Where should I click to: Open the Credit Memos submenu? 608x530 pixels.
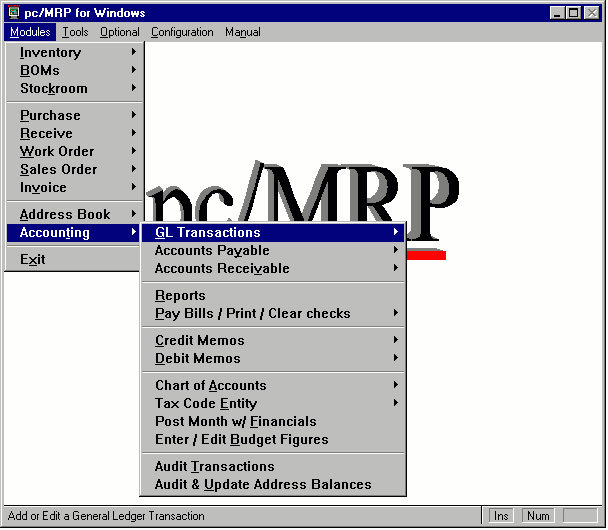point(273,340)
